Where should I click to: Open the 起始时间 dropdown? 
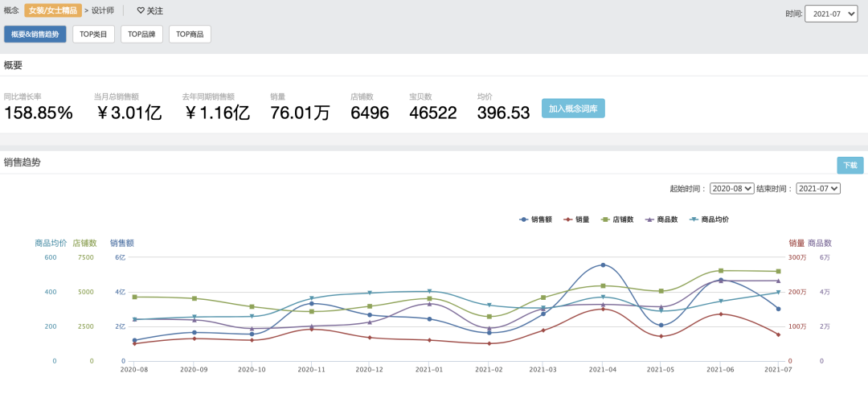[x=731, y=188]
